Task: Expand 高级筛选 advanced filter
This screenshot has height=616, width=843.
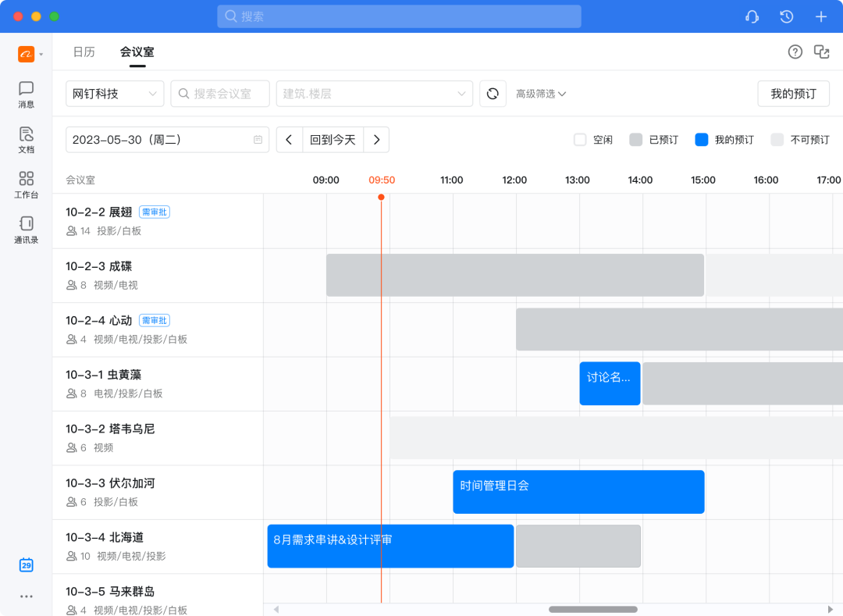Action: click(541, 94)
